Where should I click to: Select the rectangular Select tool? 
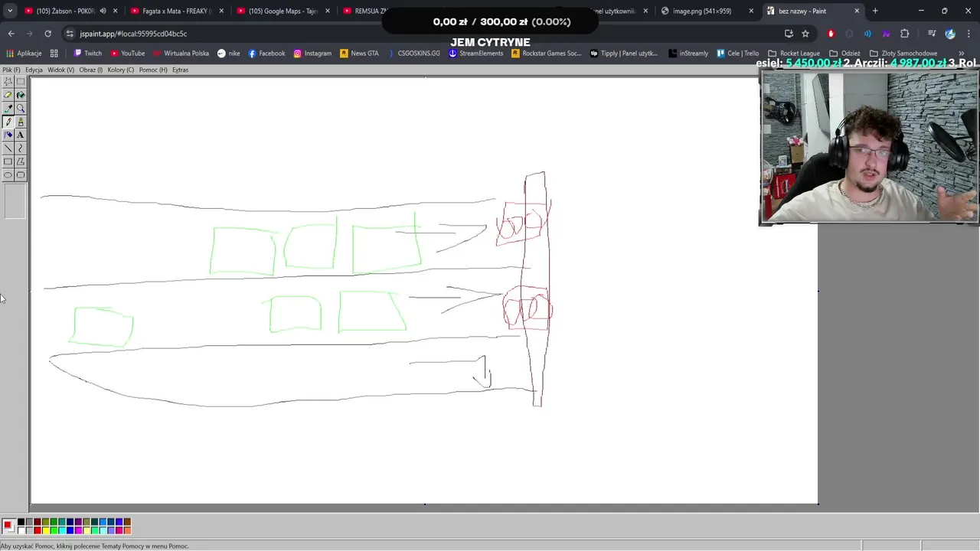(x=21, y=82)
